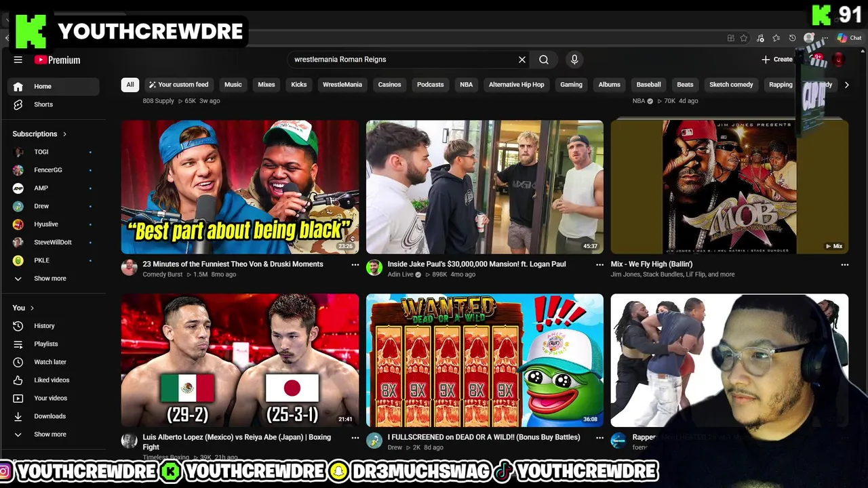Screen dimensions: 868x488
Task: Select the Beats filter chip
Action: click(x=685, y=85)
